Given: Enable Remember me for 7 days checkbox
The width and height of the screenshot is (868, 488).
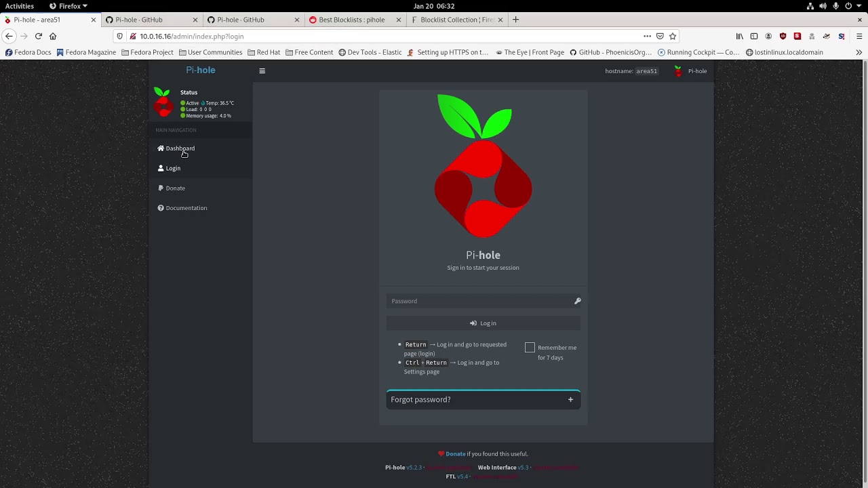Looking at the screenshot, I should [530, 348].
